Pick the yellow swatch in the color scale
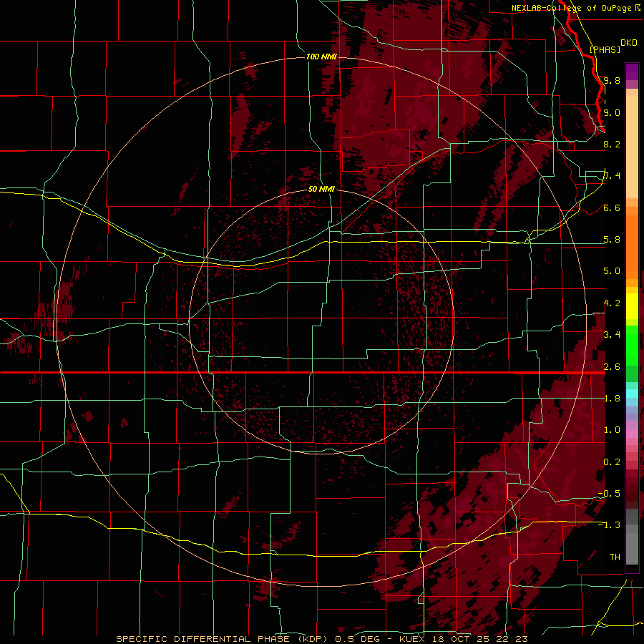This screenshot has width=644, height=644. point(632,306)
